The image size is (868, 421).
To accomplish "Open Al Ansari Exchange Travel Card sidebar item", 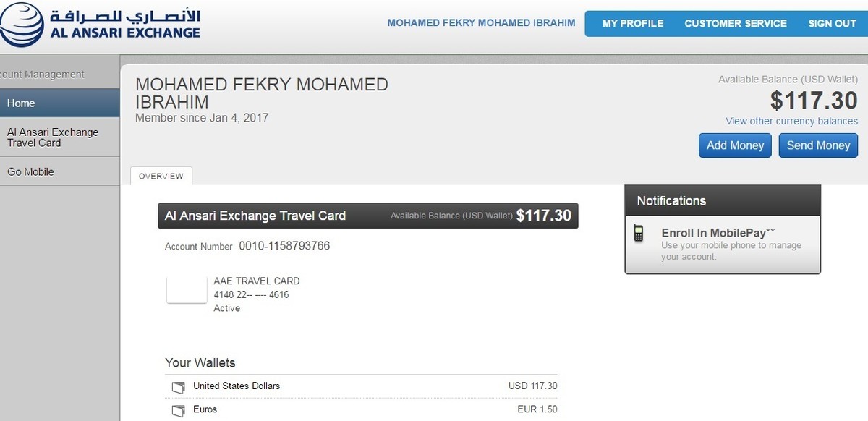I will click(x=59, y=137).
